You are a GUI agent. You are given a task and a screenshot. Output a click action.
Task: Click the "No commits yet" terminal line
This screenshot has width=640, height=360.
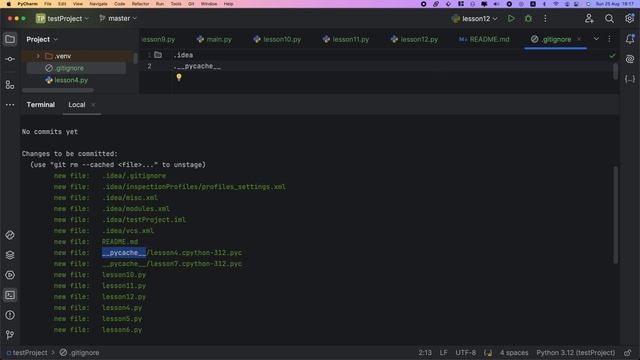[x=50, y=132]
